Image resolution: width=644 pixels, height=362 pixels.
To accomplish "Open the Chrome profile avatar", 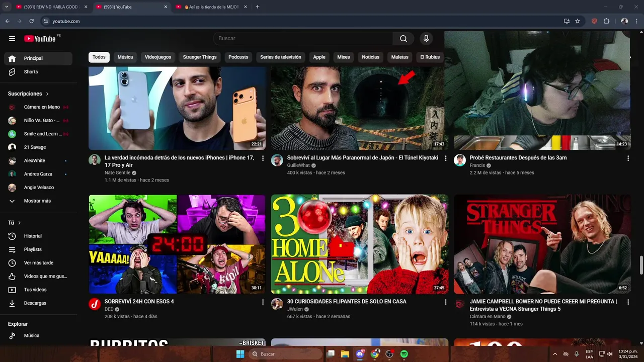I will coord(624,21).
